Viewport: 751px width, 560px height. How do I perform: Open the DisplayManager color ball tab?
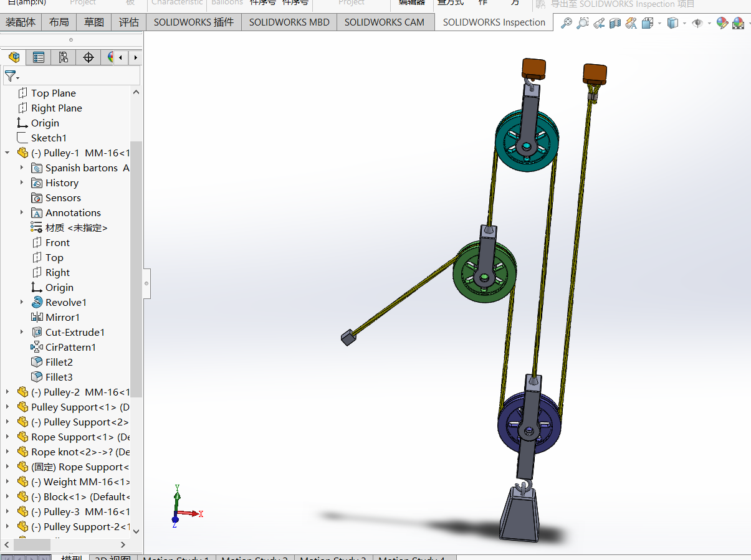point(108,57)
